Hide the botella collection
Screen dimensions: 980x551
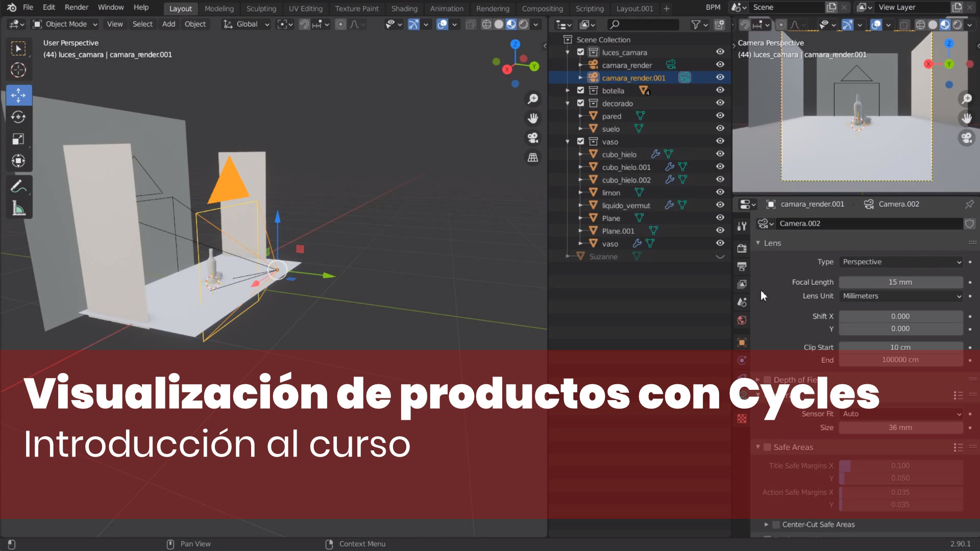click(720, 90)
